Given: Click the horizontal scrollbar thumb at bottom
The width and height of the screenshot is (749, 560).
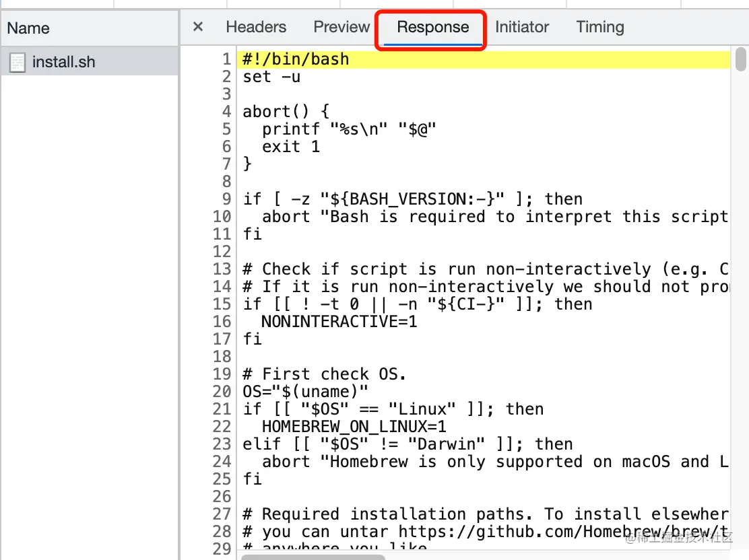Looking at the screenshot, I should click(313, 557).
